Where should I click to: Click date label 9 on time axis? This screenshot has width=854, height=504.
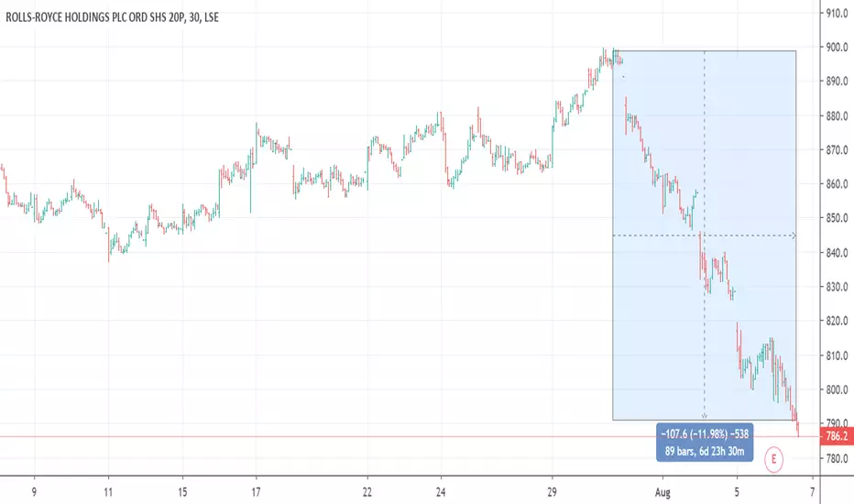34,493
